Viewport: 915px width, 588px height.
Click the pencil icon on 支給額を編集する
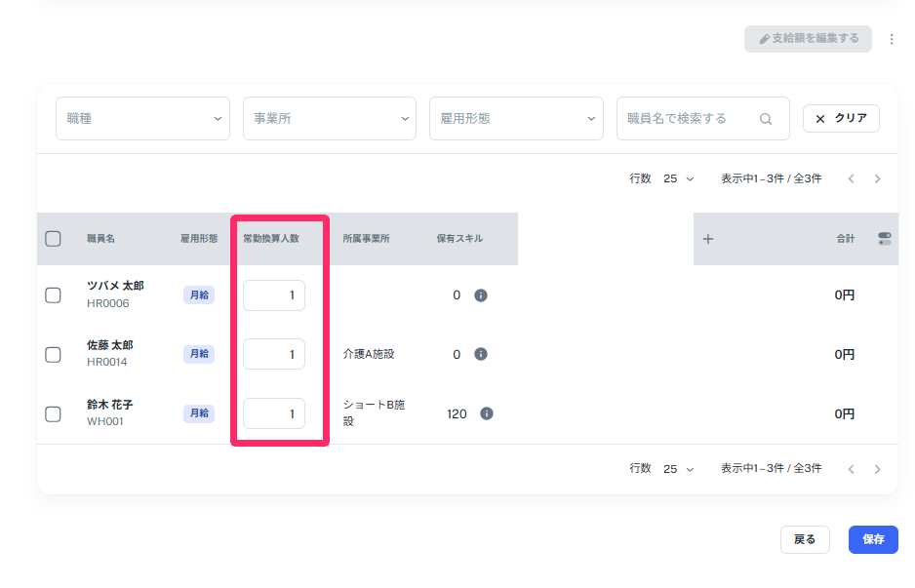(764, 39)
